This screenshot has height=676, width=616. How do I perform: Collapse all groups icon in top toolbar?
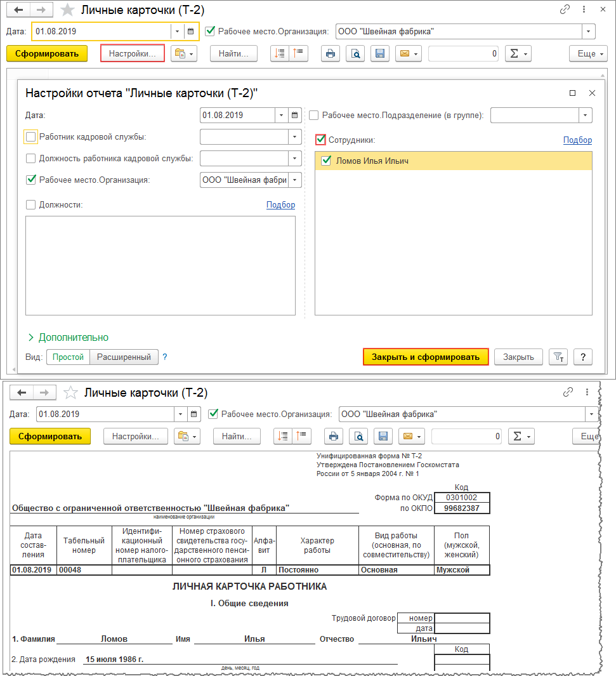[299, 53]
